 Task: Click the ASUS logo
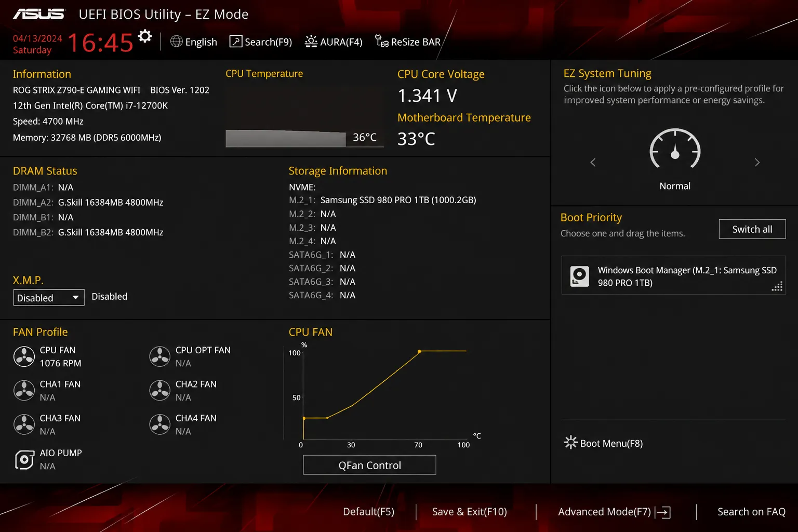[39, 14]
